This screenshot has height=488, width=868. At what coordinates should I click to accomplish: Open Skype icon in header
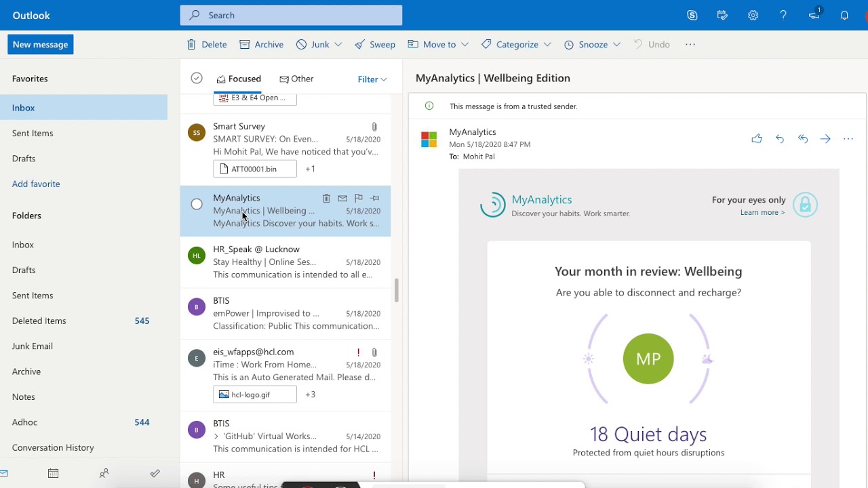[x=692, y=15]
